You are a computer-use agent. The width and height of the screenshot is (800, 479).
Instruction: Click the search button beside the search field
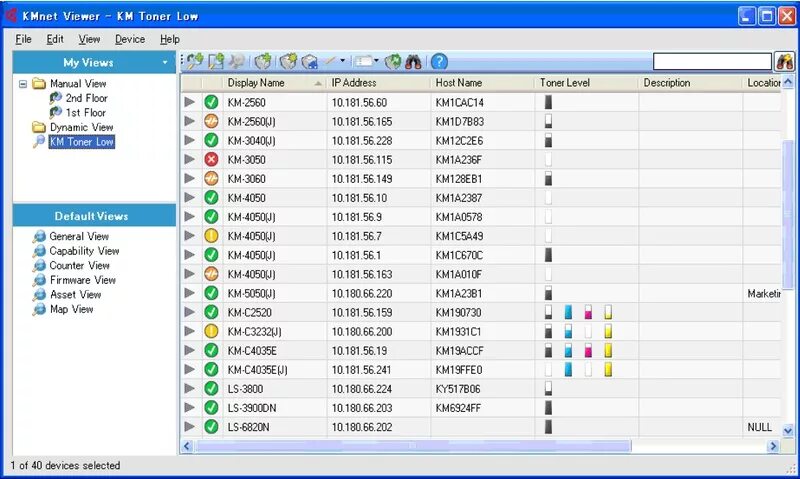click(x=785, y=62)
